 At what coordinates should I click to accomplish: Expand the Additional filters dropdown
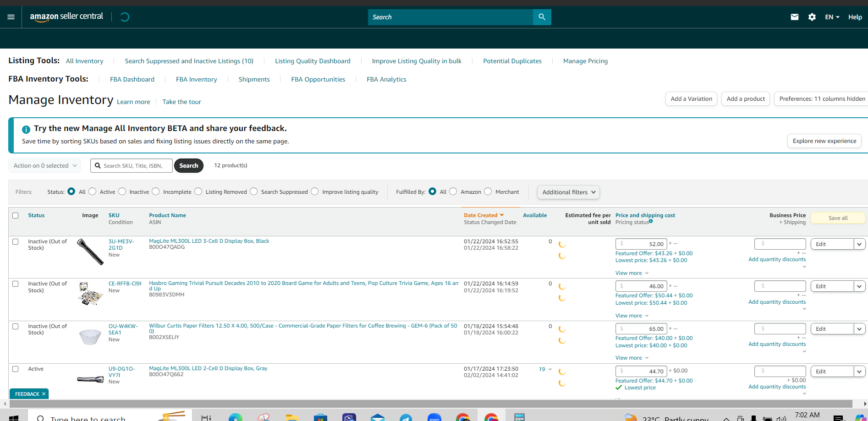click(568, 192)
